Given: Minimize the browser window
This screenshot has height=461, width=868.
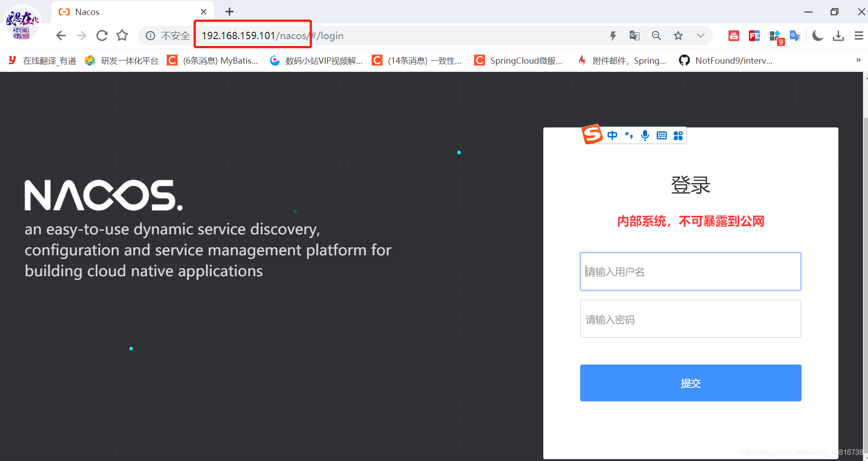Looking at the screenshot, I should tap(808, 12).
